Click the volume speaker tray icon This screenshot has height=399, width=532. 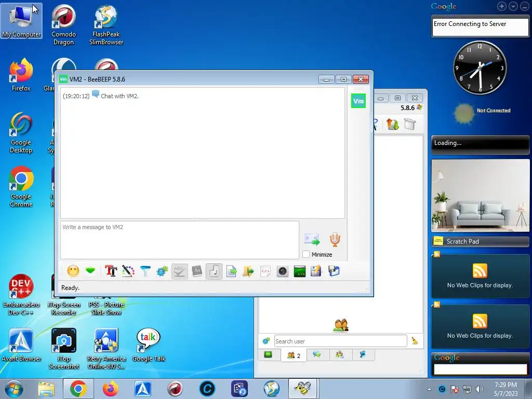480,389
